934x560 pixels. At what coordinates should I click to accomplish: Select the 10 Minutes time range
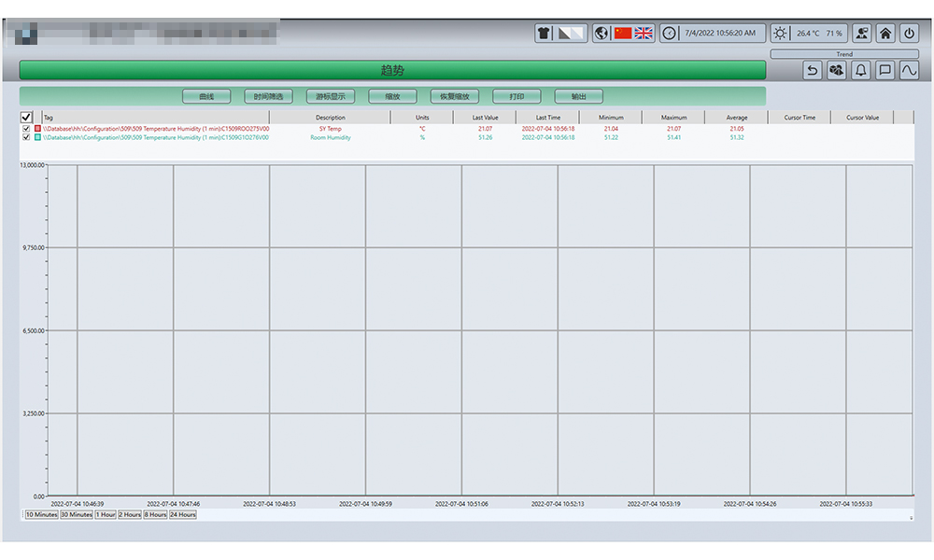tap(41, 514)
